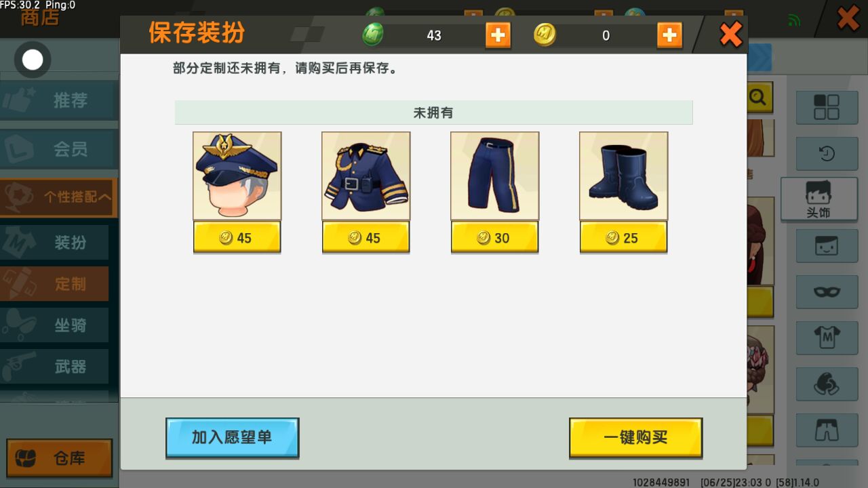Select the navy boots item
Viewport: 868px width, 488px height.
pos(624,176)
